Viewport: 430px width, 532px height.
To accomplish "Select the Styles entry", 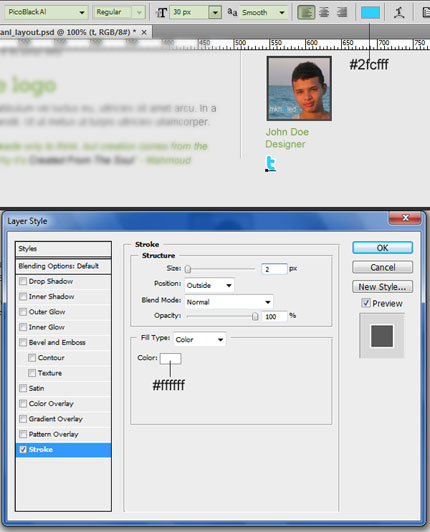I will tap(63, 249).
